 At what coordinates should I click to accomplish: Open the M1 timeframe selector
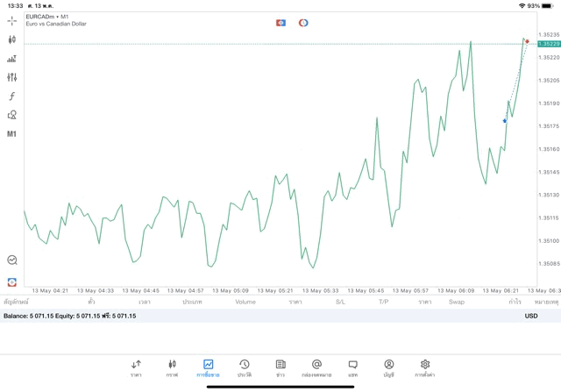(x=11, y=134)
